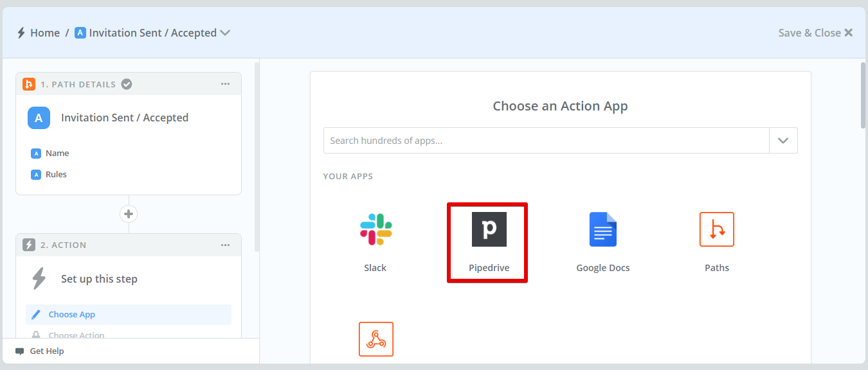
Task: Choose the Pipedrive app icon
Action: [489, 229]
